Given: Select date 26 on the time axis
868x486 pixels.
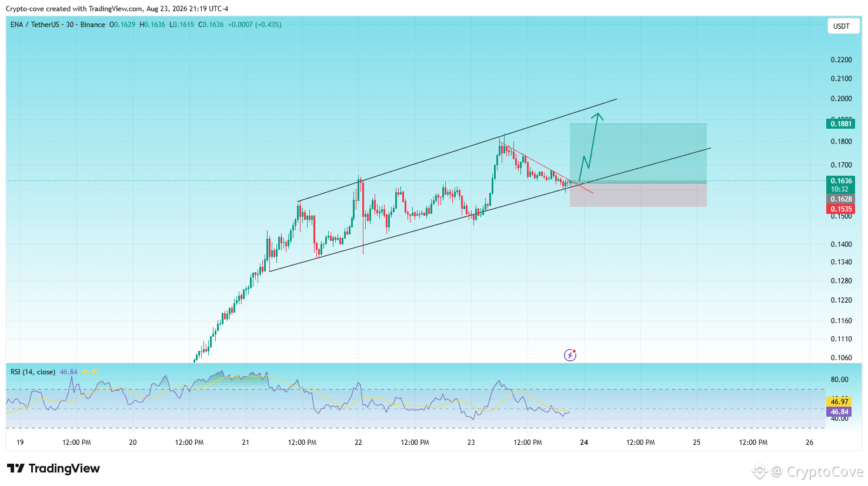Looking at the screenshot, I should click(x=810, y=443).
